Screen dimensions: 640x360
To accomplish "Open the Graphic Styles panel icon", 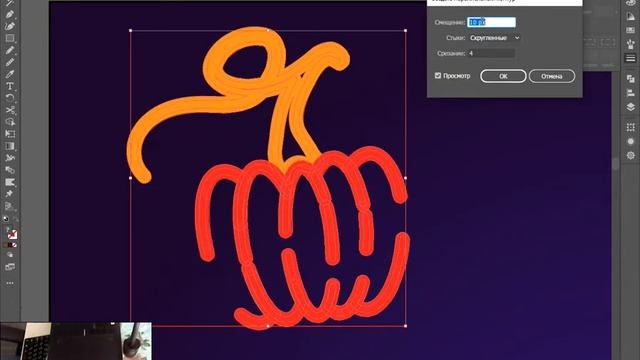I will point(631,156).
